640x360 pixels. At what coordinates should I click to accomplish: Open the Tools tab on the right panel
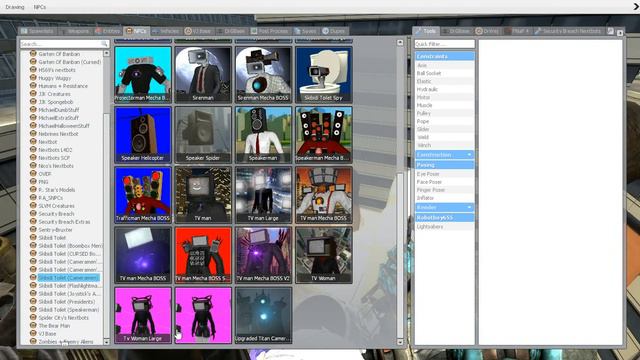tap(426, 31)
